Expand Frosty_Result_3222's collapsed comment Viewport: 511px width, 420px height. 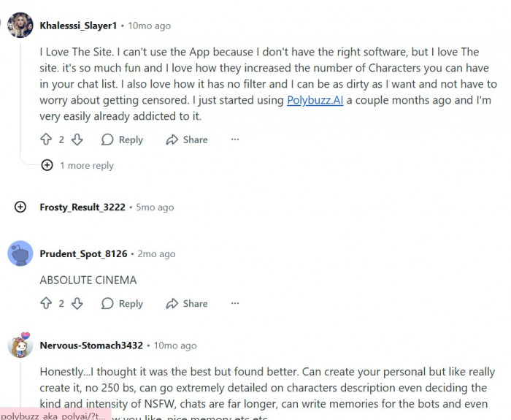[20, 207]
